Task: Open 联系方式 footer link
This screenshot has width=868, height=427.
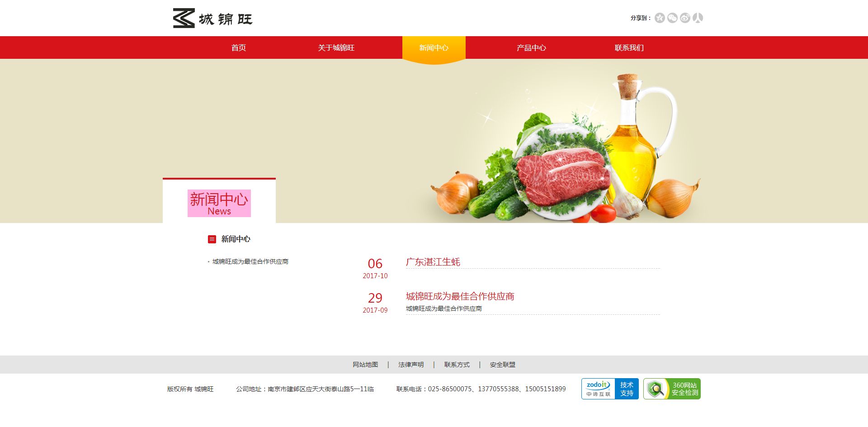Action: [x=457, y=365]
